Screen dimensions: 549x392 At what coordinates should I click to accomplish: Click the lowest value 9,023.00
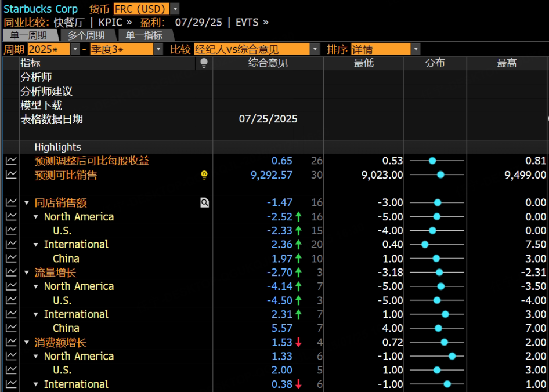click(382, 175)
